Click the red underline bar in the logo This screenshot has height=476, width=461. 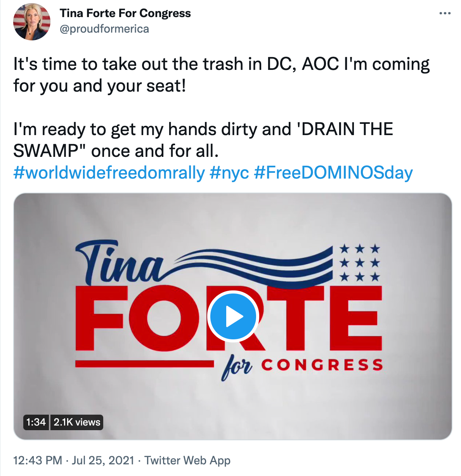144,364
